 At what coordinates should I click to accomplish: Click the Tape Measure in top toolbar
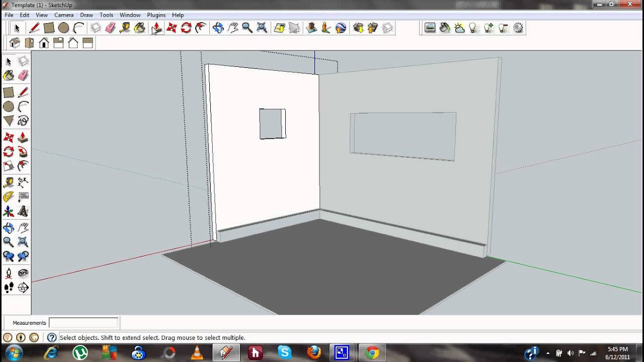coord(125,28)
